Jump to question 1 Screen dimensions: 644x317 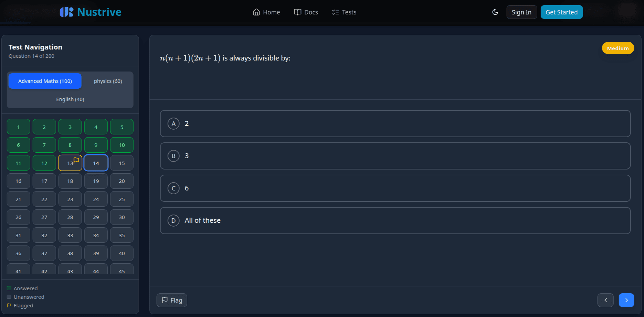[18, 127]
